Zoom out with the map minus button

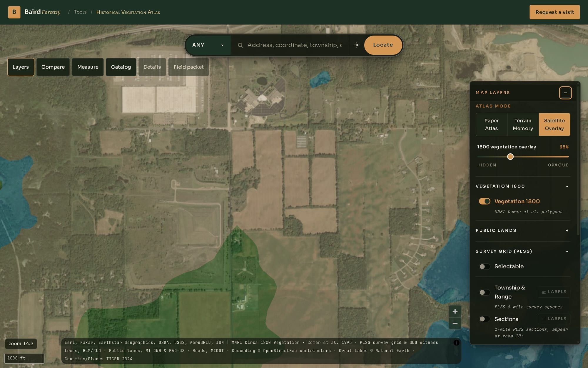point(455,323)
